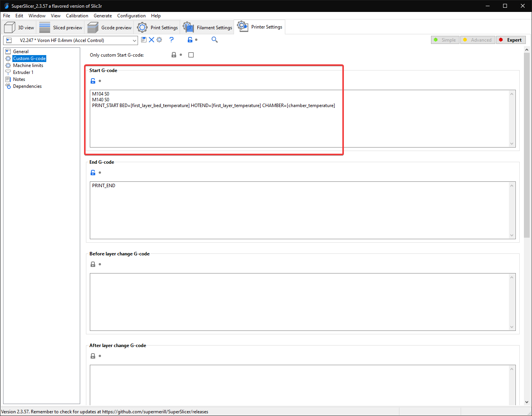Viewport: 532px width, 416px height.
Task: Open the File menu
Action: pyautogui.click(x=7, y=16)
